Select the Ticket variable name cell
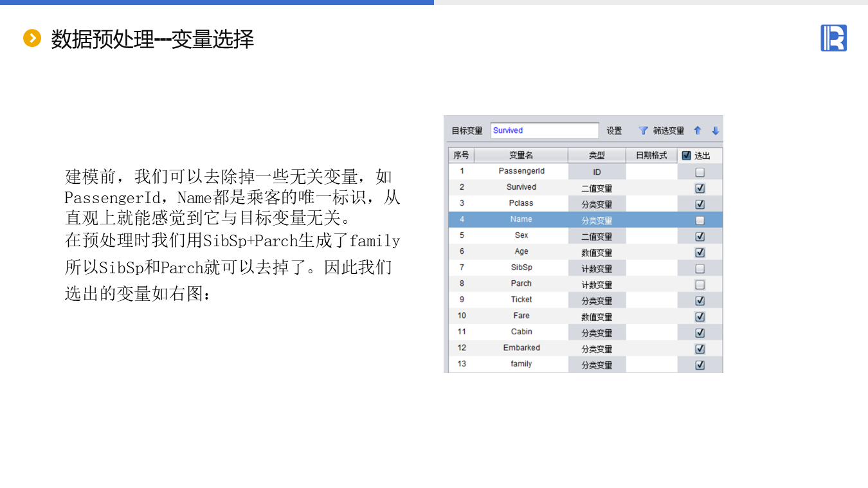The height and width of the screenshot is (488, 868). (x=521, y=300)
